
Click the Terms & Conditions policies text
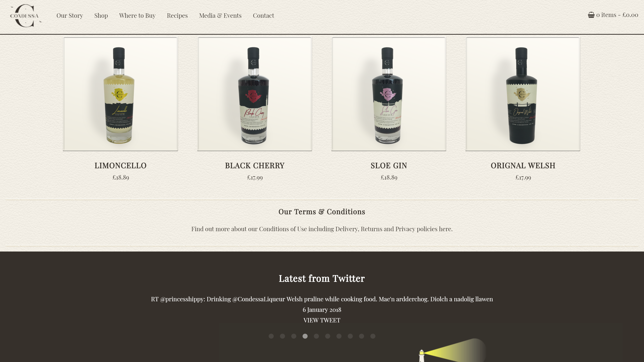tap(322, 229)
